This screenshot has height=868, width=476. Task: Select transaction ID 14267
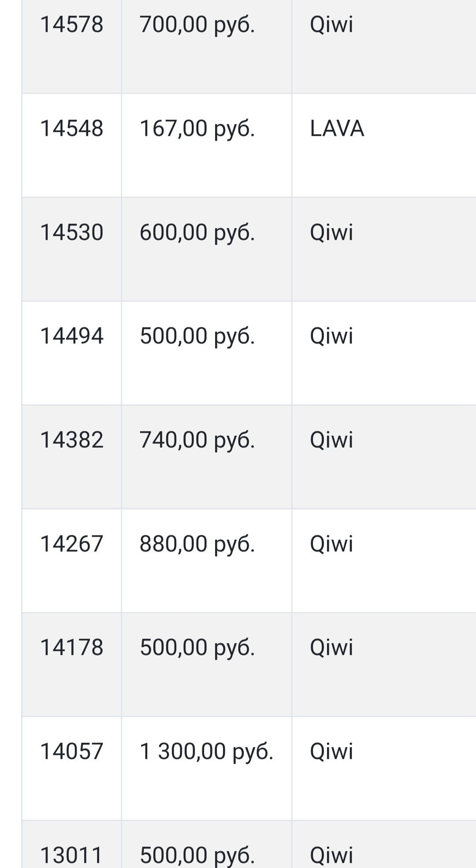(x=71, y=544)
